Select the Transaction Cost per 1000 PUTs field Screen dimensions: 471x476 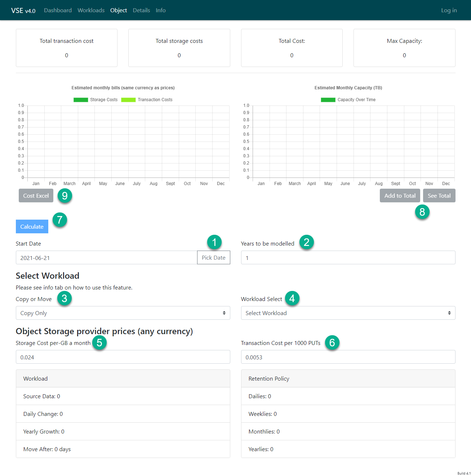(x=348, y=357)
